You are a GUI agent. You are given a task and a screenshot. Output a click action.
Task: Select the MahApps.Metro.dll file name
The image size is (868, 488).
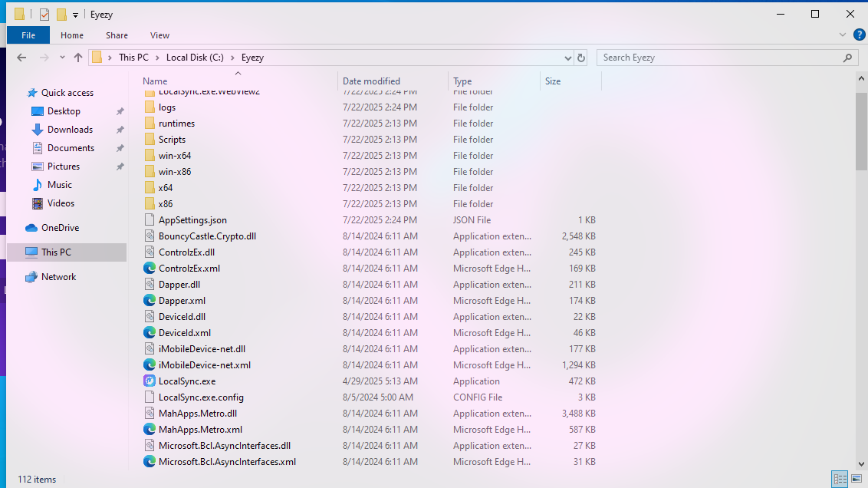(x=198, y=414)
